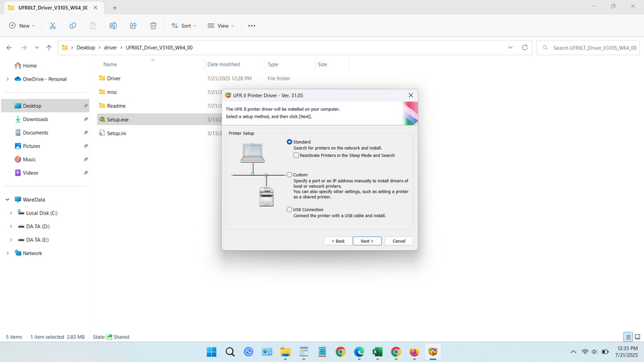This screenshot has width=644, height=362.
Task: Expand Local Disk (C:) node
Action: (x=11, y=213)
